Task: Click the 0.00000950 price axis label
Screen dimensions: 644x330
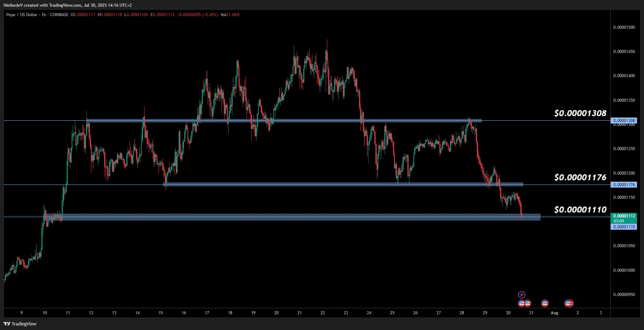Action: coord(624,295)
